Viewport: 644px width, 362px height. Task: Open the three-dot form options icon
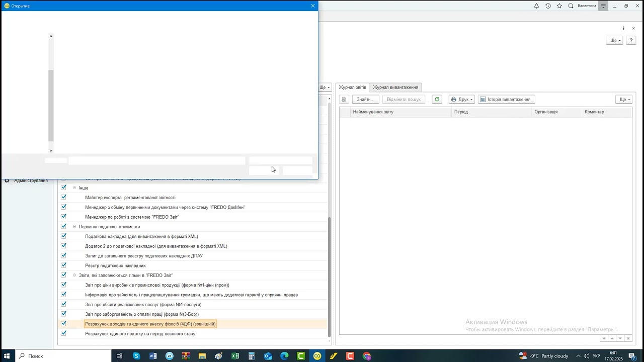tap(623, 28)
